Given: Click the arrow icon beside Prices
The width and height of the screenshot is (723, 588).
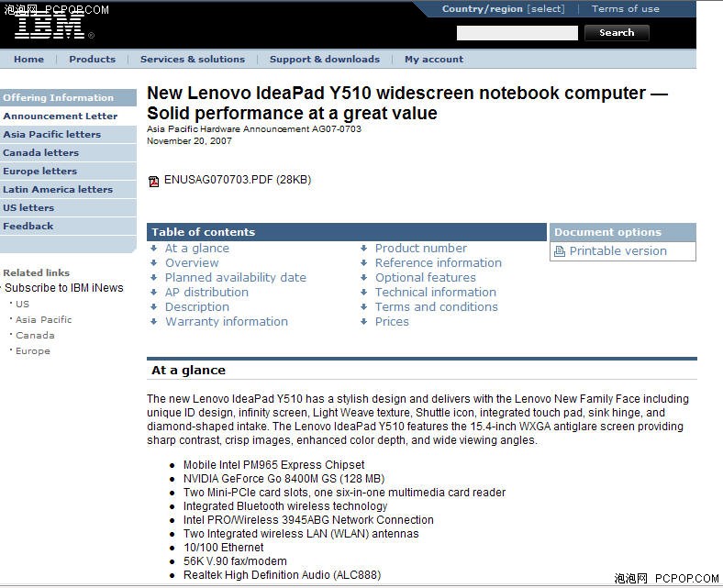Looking at the screenshot, I should tap(364, 322).
